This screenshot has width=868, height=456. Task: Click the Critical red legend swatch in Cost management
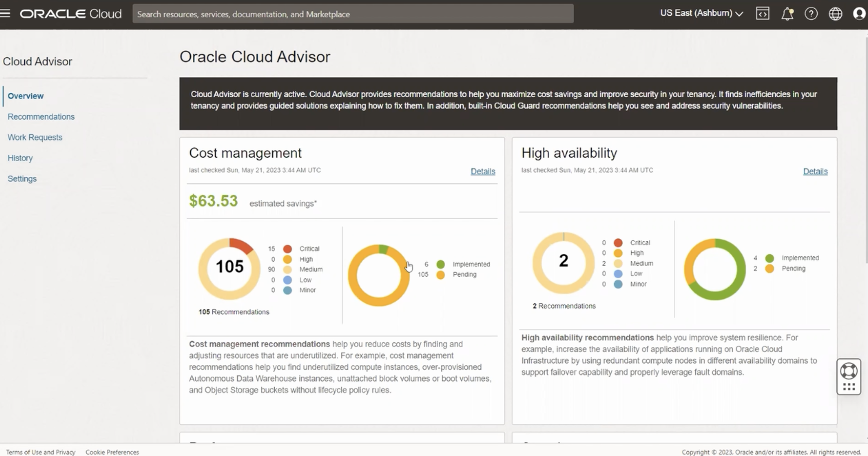(287, 249)
